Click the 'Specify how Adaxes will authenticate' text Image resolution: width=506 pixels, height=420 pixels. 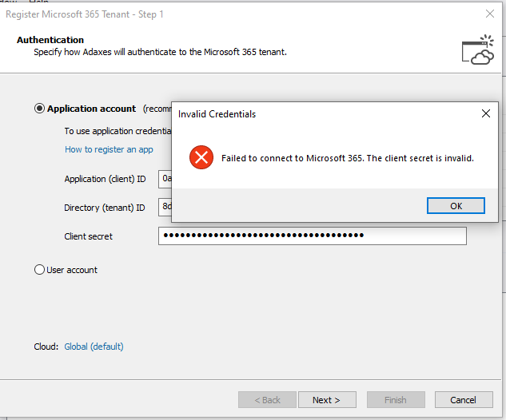tap(161, 52)
